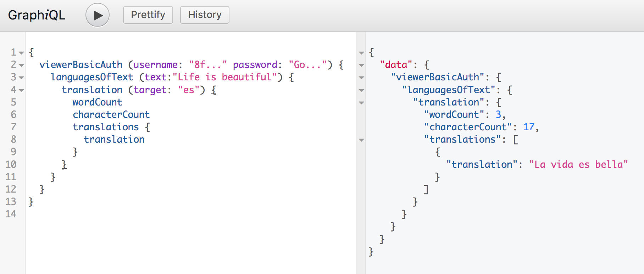The height and width of the screenshot is (274, 644).
Task: Fold translation block at line 4
Action: coord(21,90)
